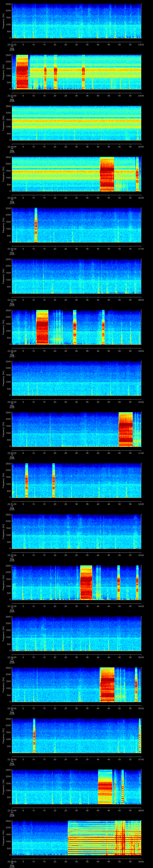Select the single narrow burst in the 22:26 spectrogram
This screenshot has height=868, width=153.
(36, 225)
